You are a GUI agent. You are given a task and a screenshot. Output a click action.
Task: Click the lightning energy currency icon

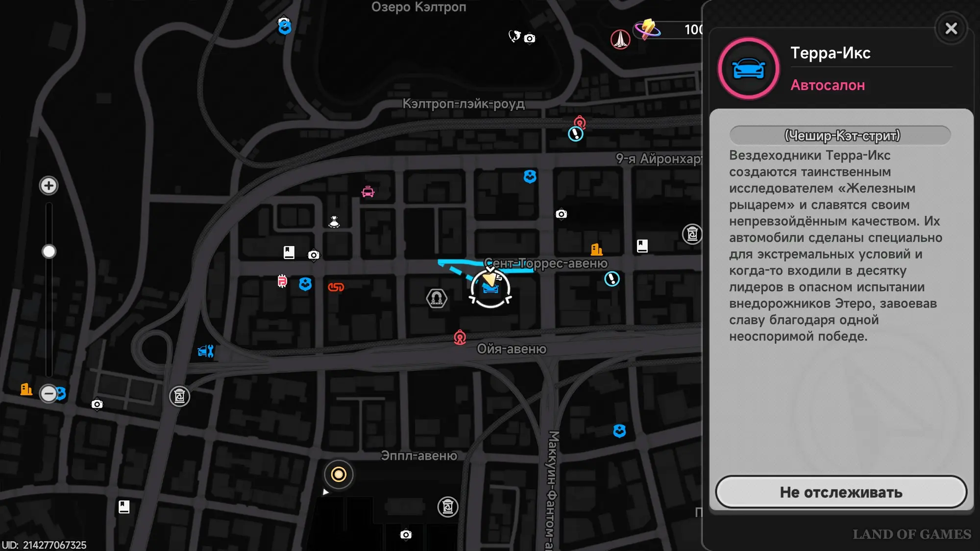coord(647,29)
